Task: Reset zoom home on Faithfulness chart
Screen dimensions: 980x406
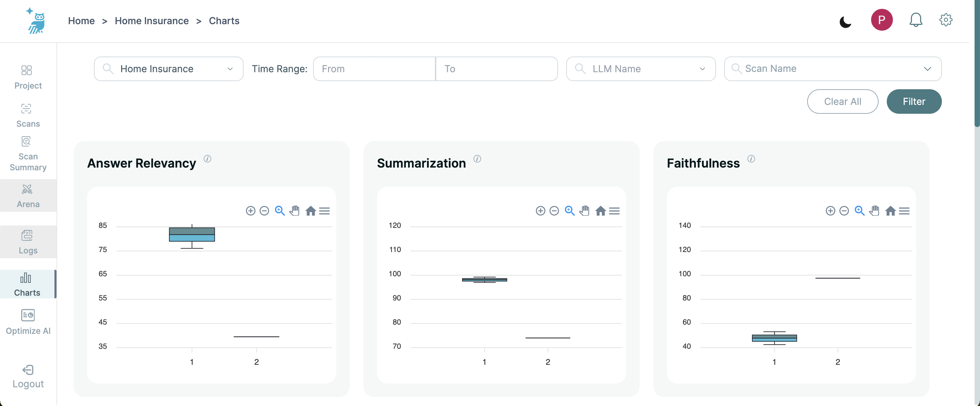Action: point(890,211)
